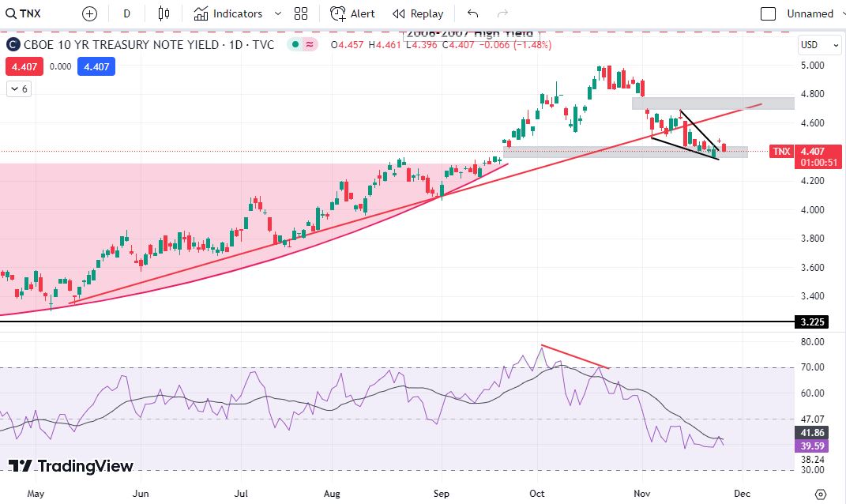846x504 pixels.
Task: Open the candlestick chart style selector
Action: pyautogui.click(x=164, y=13)
